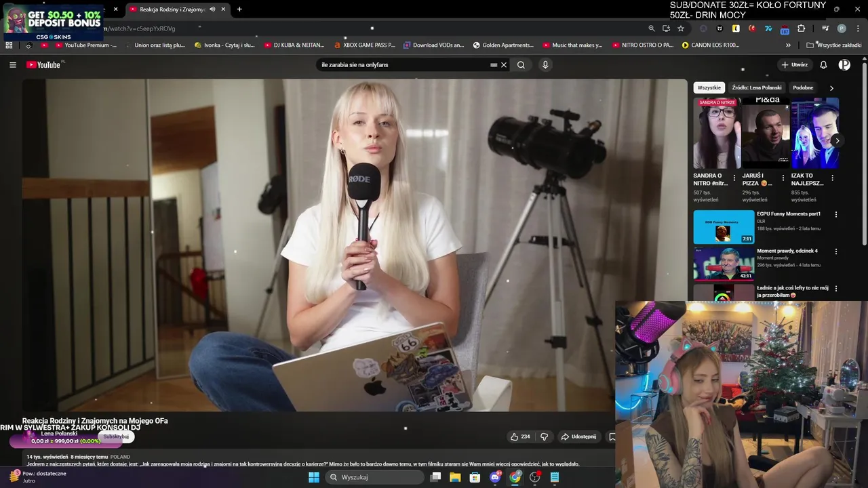Click the Wyszukaj taskbar search box
Viewport: 868px width, 488px height.
(374, 477)
